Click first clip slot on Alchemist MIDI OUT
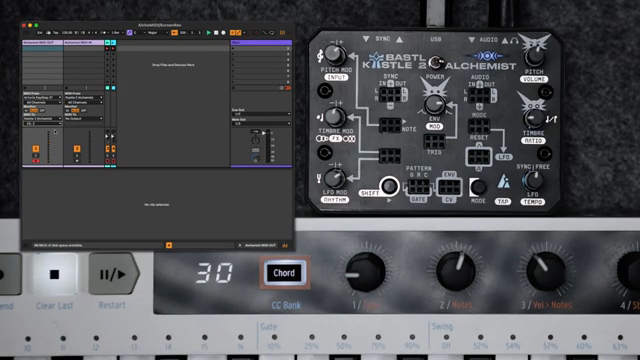This screenshot has height=360, width=640. point(42,48)
